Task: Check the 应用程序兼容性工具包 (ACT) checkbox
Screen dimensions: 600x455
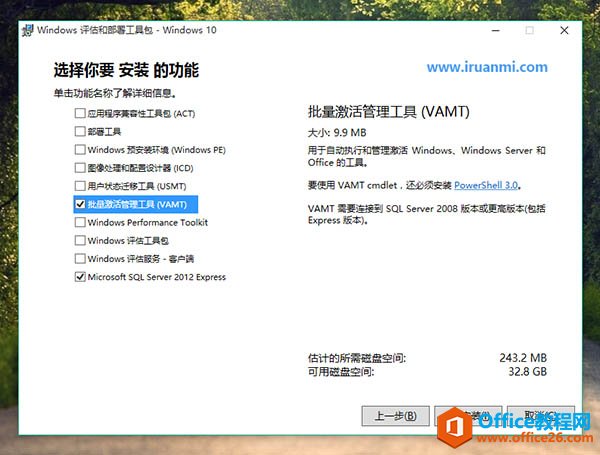Action: coord(80,113)
